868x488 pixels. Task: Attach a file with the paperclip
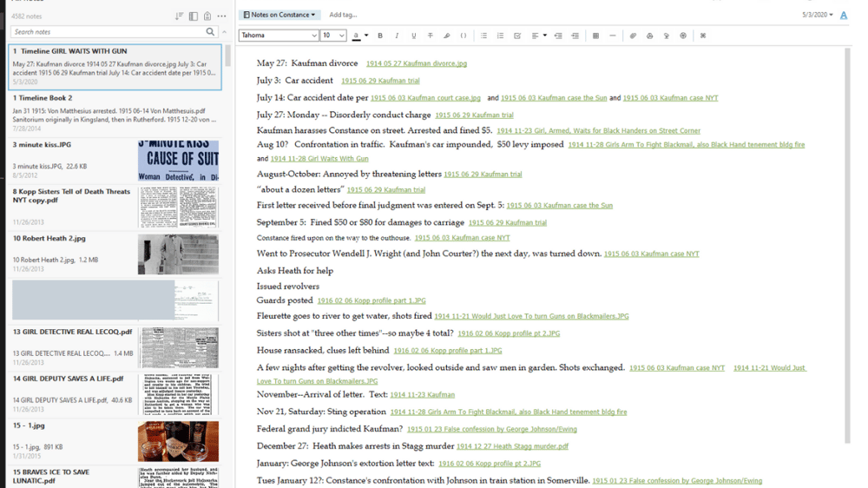tap(633, 36)
